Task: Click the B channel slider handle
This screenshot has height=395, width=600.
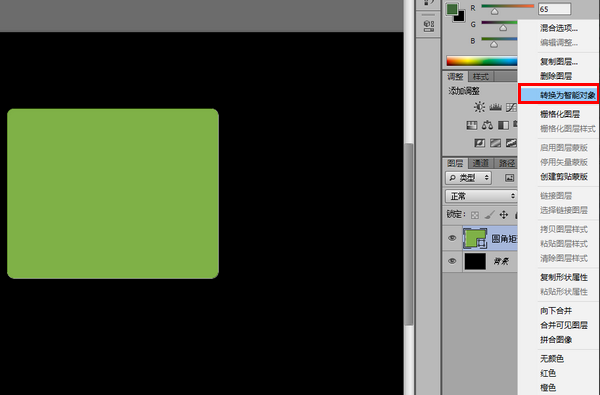Action: point(494,44)
